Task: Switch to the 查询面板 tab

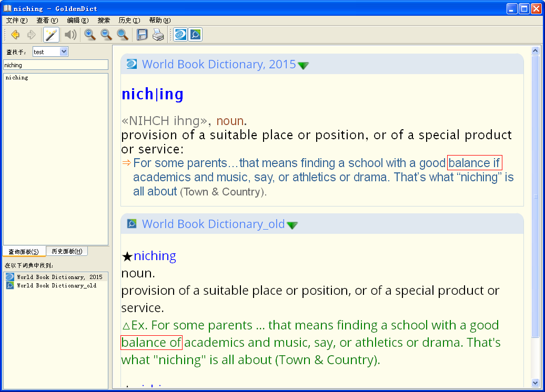Action: pos(24,251)
